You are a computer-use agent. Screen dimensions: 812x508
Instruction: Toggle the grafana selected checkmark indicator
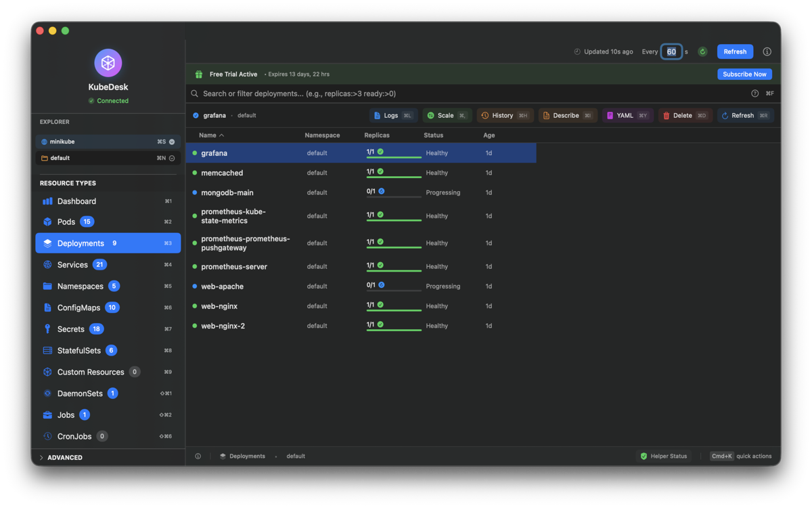[x=196, y=116]
